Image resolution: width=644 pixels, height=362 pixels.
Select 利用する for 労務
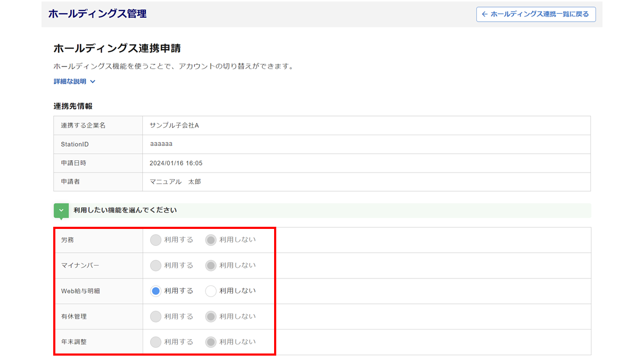(x=155, y=240)
